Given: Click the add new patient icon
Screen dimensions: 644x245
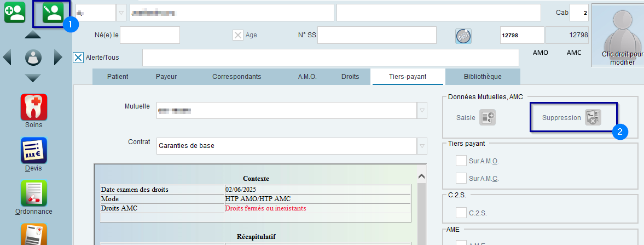Looking at the screenshot, I should tap(15, 13).
